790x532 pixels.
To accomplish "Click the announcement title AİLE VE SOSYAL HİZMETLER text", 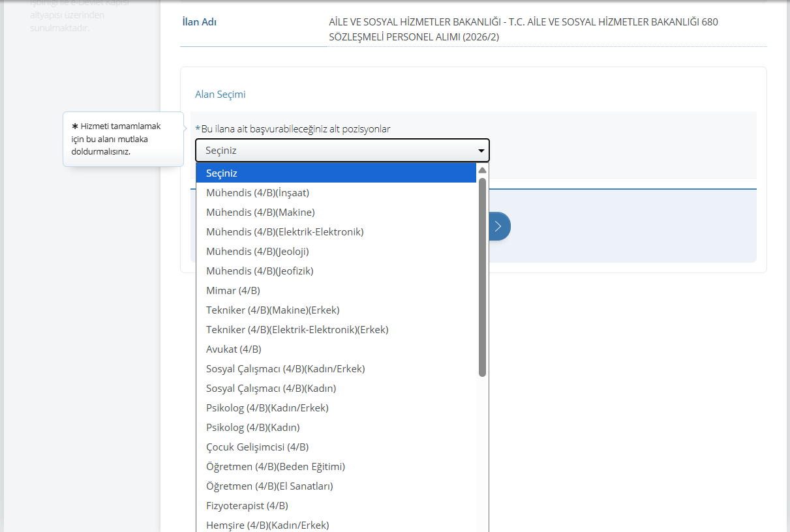I will [524, 30].
